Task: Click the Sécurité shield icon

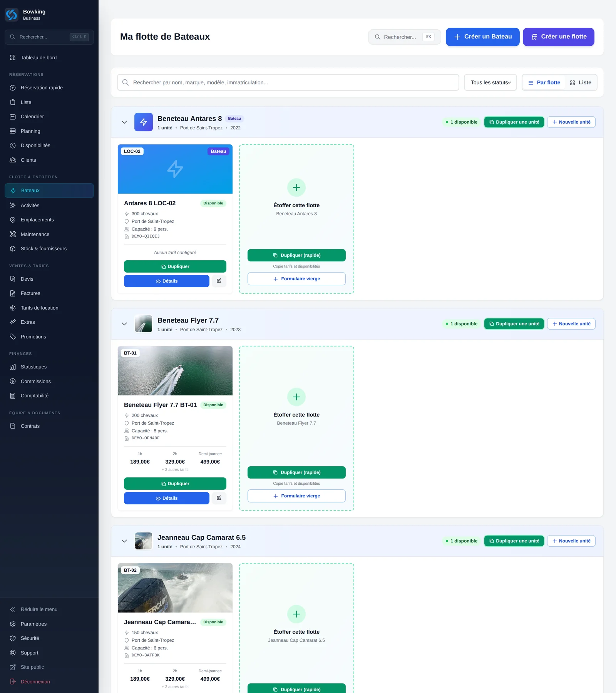Action: tap(13, 638)
